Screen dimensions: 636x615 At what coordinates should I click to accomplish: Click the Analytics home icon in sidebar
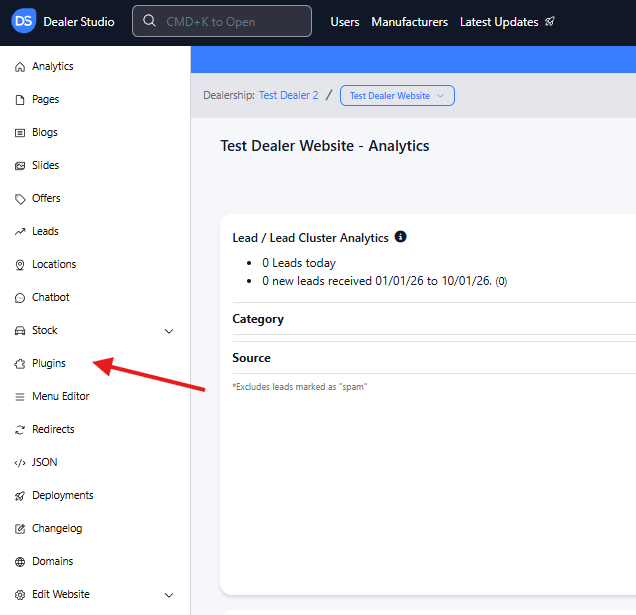click(20, 67)
